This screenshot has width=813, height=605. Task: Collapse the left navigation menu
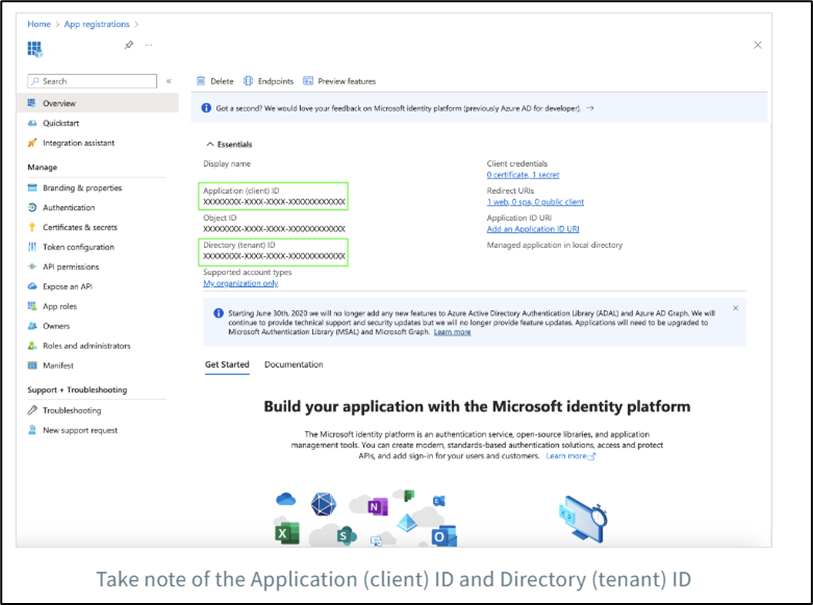pyautogui.click(x=169, y=81)
